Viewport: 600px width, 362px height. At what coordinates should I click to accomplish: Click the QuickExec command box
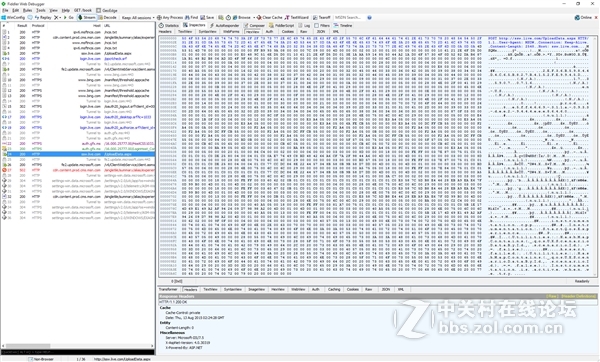click(78, 352)
